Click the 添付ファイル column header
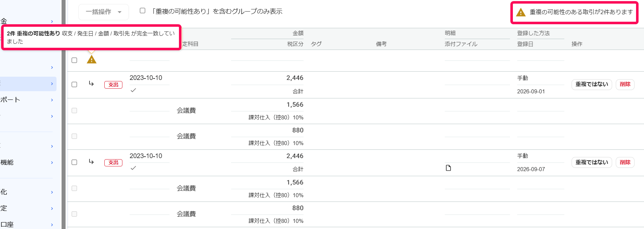The height and width of the screenshot is (229, 644). (461, 44)
